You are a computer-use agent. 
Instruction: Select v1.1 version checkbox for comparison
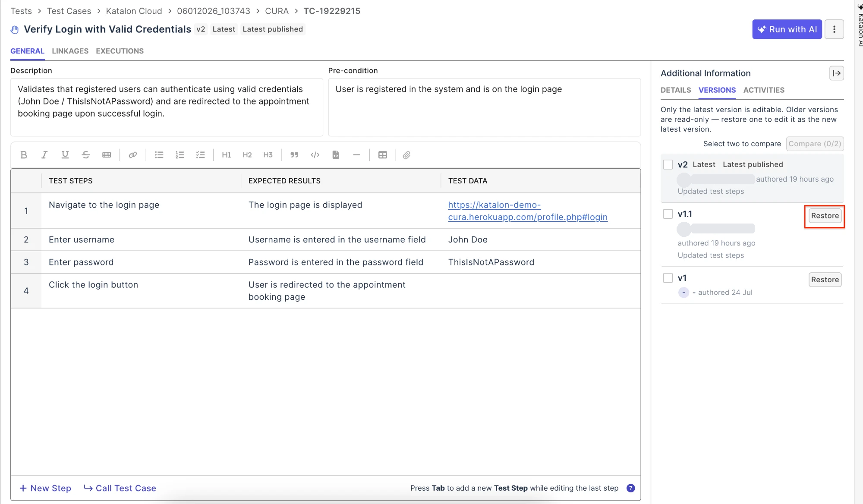click(x=668, y=214)
